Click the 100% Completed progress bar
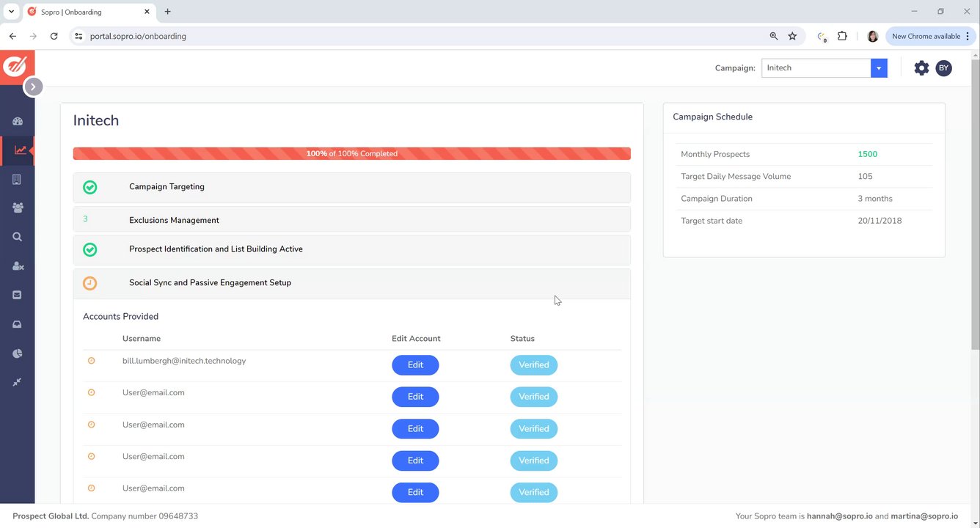 [352, 154]
